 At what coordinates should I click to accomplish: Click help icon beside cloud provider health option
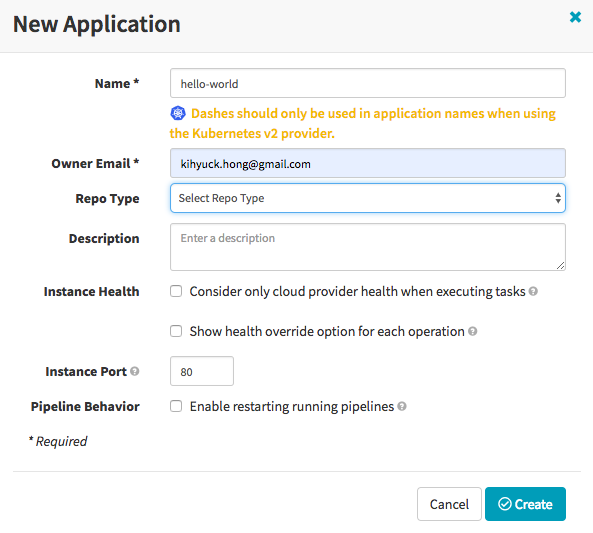(533, 291)
